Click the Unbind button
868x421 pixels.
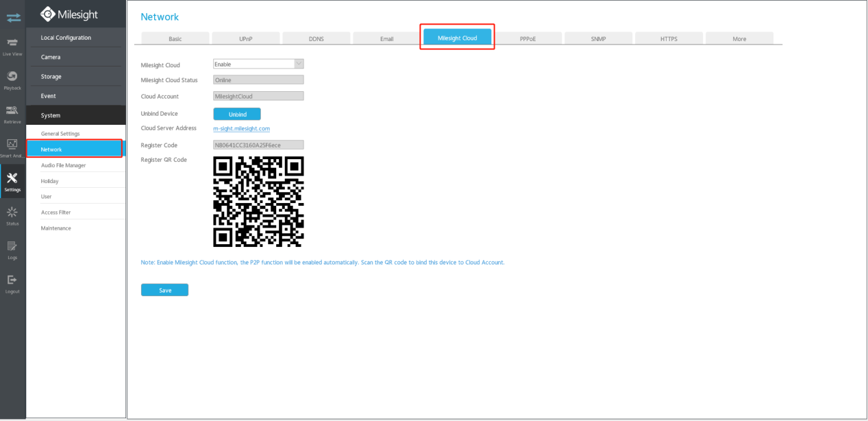tap(237, 114)
